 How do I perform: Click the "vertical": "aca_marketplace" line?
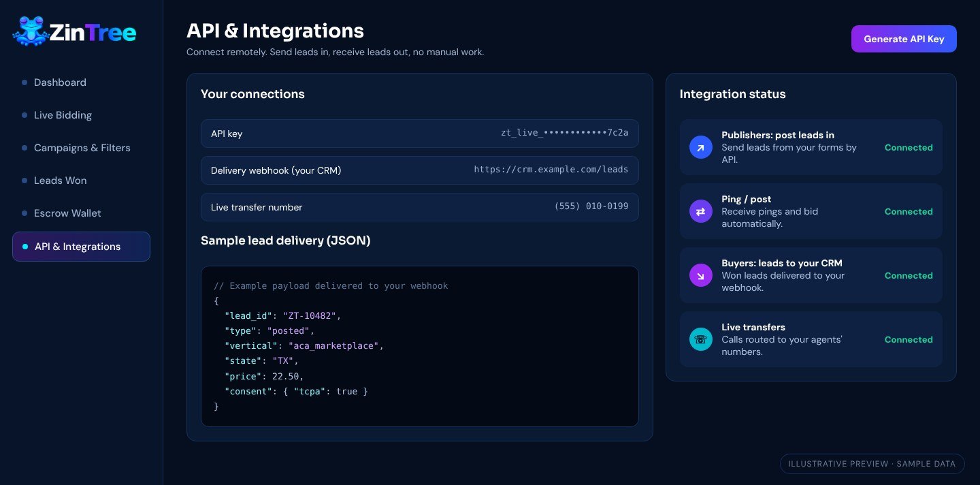pos(304,346)
